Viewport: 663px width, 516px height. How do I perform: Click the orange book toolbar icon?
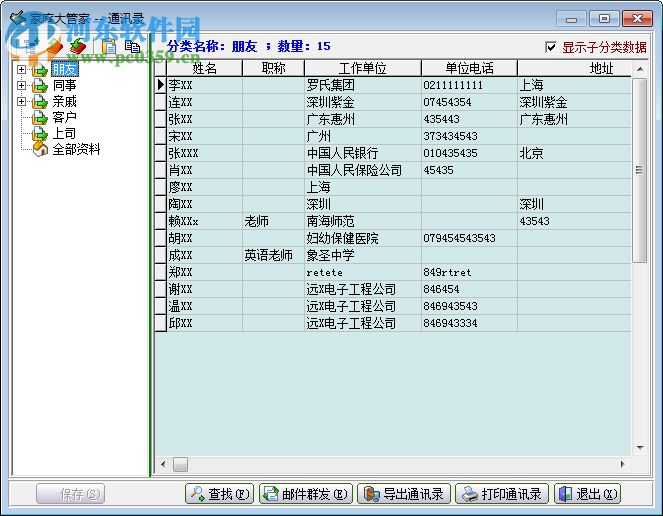(55, 46)
